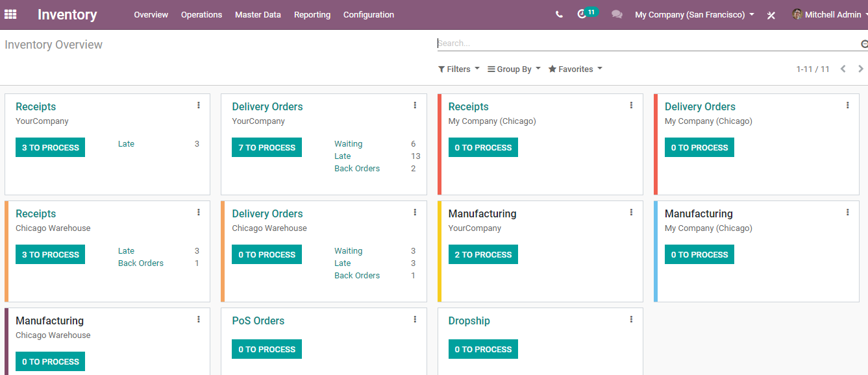Click 3 TO PROCESS on YourCompany Receipts
The height and width of the screenshot is (375, 868).
coord(51,147)
